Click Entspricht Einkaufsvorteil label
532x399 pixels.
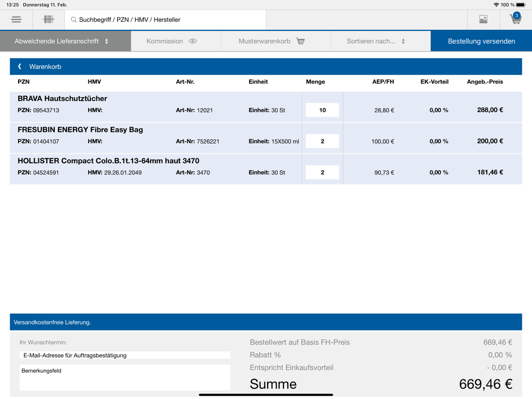pyautogui.click(x=292, y=368)
